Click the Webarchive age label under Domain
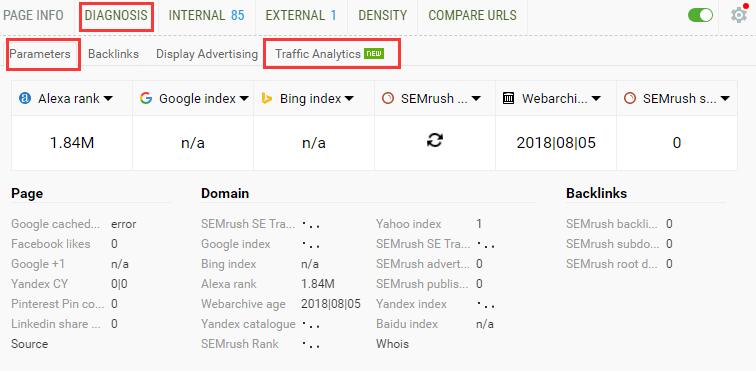The image size is (756, 371). 243,304
